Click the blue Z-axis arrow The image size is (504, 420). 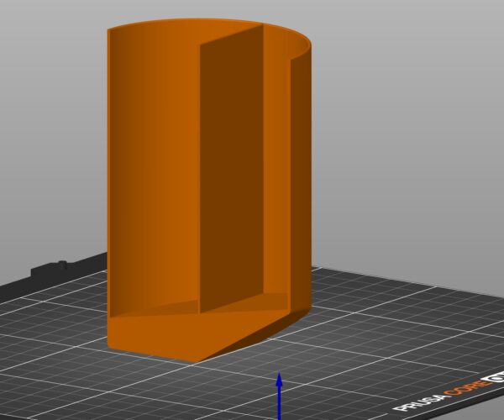[x=280, y=396]
